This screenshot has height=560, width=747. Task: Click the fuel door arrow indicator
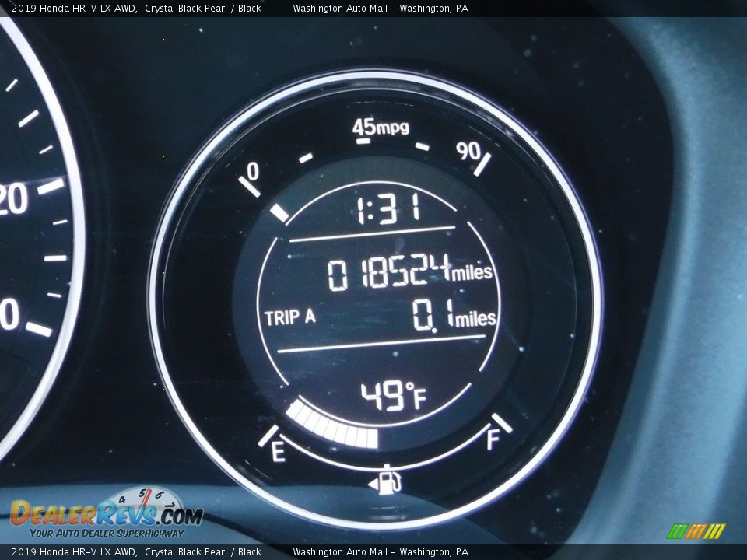pyautogui.click(x=373, y=485)
